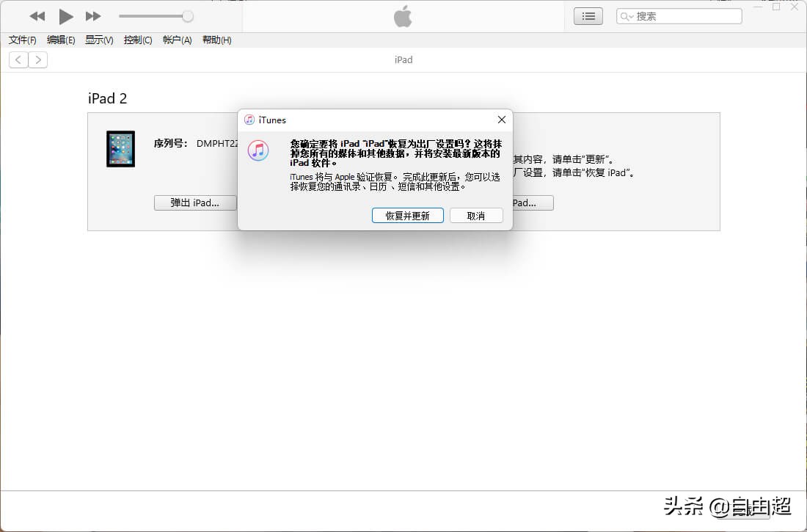Screen dimensions: 807x532
Task: Click the iTunes music note icon in dialog
Action: (258, 150)
